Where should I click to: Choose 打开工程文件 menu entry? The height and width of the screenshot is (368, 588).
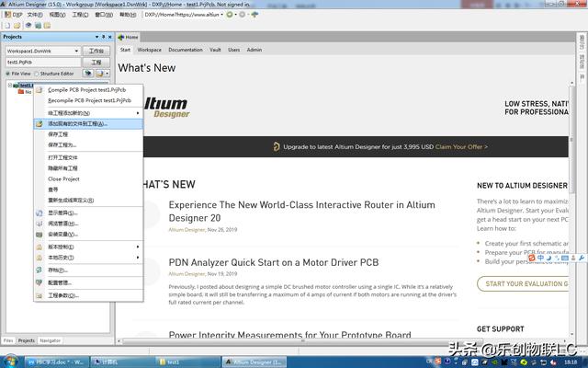[88, 157]
